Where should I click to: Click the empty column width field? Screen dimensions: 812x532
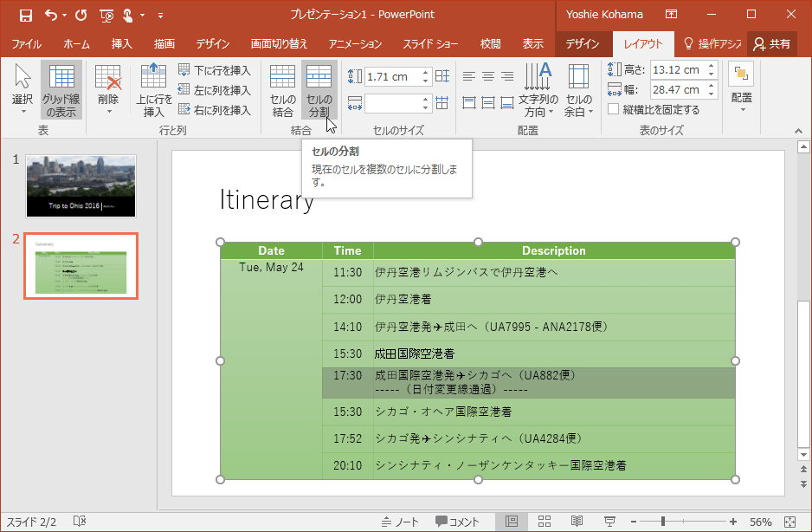point(392,103)
